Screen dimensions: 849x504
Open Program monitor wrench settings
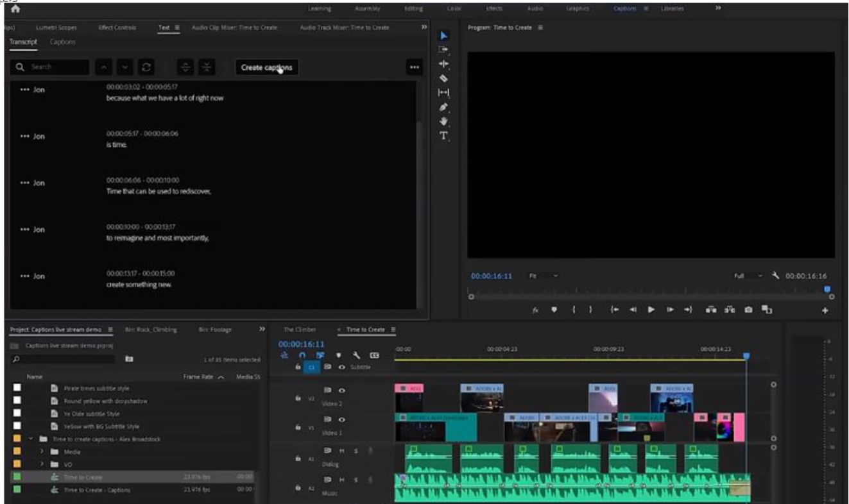pos(776,276)
